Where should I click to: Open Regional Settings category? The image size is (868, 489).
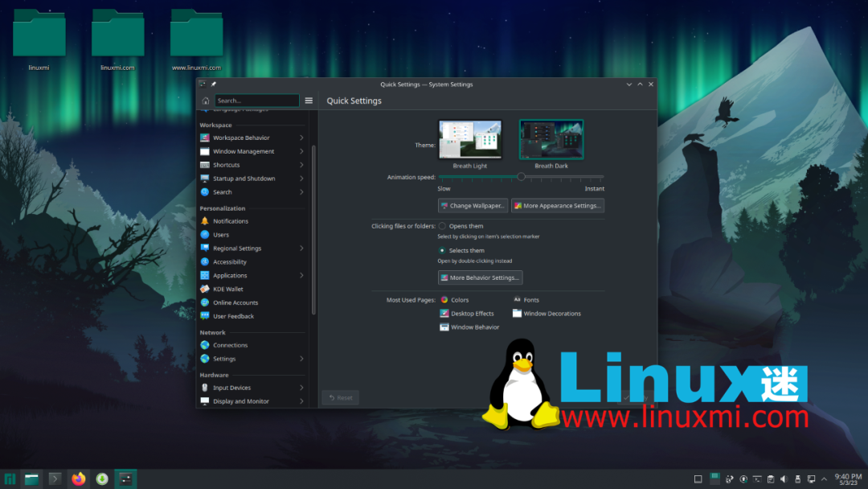point(252,248)
